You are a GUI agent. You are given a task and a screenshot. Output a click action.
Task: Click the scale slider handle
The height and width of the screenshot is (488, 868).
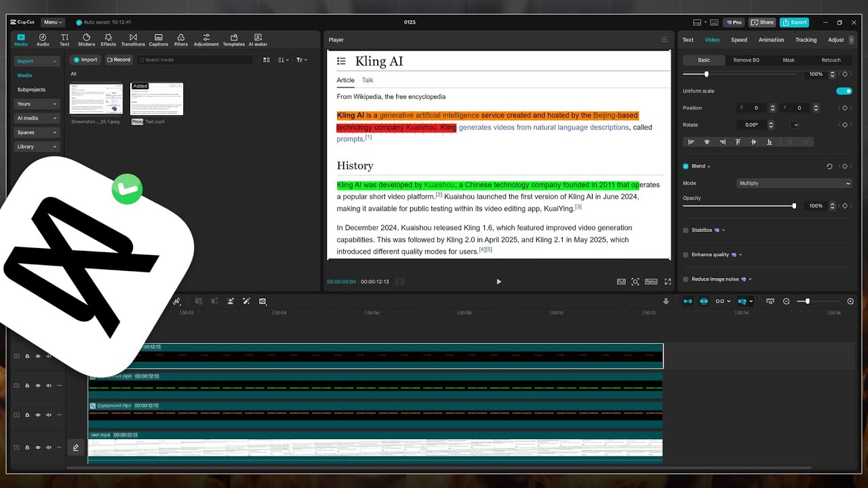706,74
